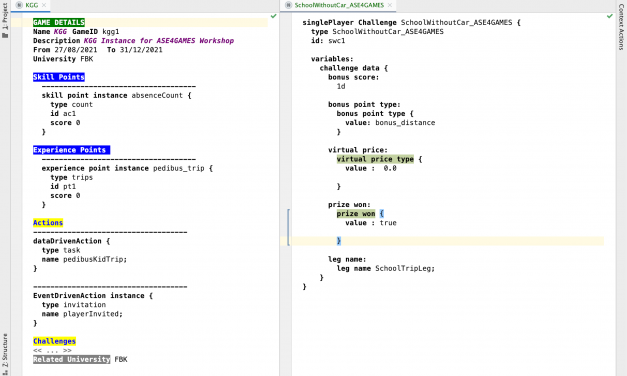Click the prize won value 'true'

388,223
